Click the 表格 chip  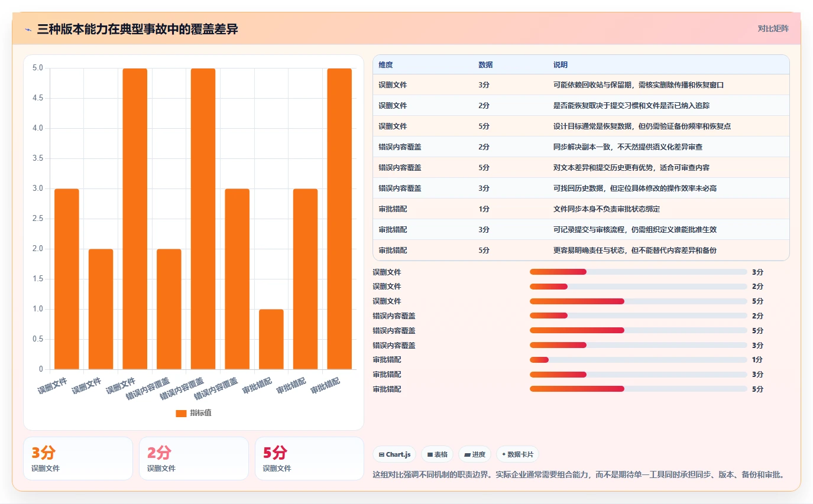click(437, 454)
